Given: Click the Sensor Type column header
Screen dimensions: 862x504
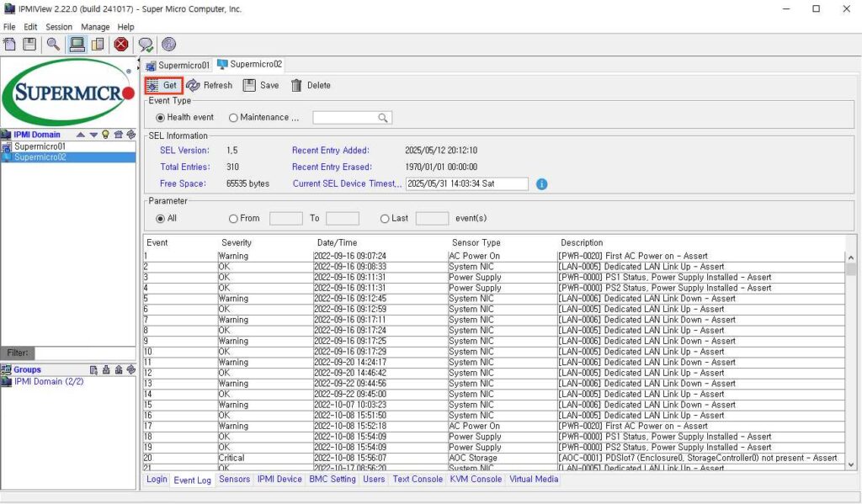Looking at the screenshot, I should click(476, 243).
